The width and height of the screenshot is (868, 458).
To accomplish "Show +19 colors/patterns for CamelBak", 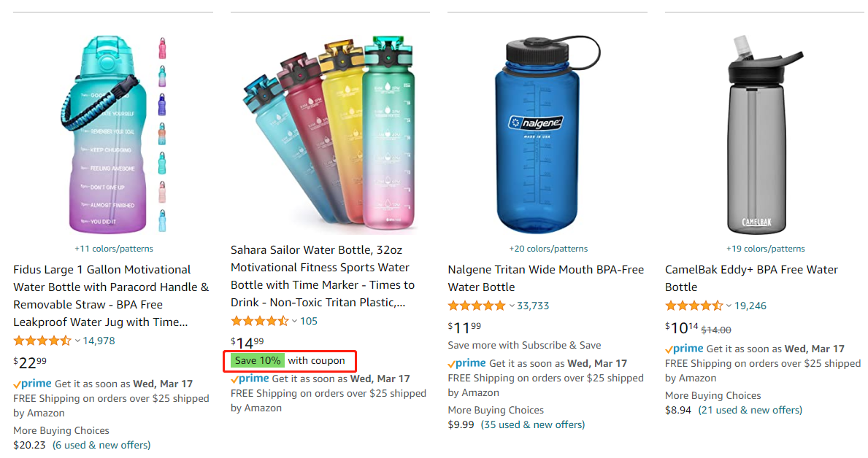I will [x=766, y=249].
